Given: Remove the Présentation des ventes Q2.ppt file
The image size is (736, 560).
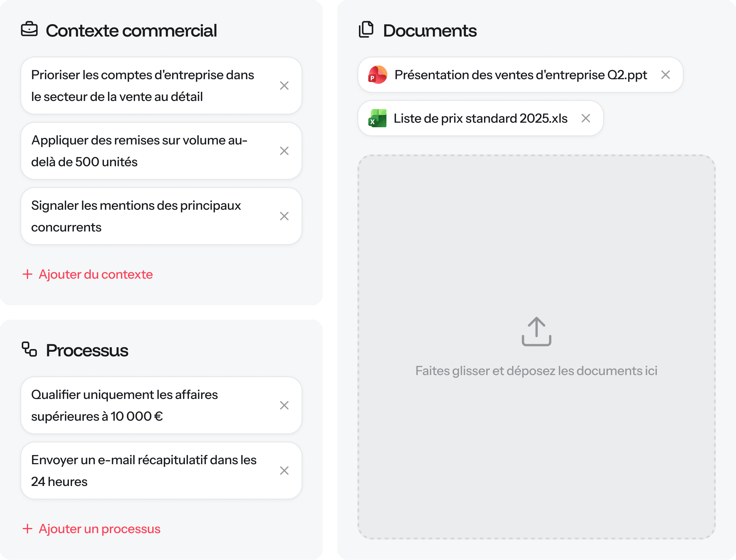Looking at the screenshot, I should [x=665, y=75].
